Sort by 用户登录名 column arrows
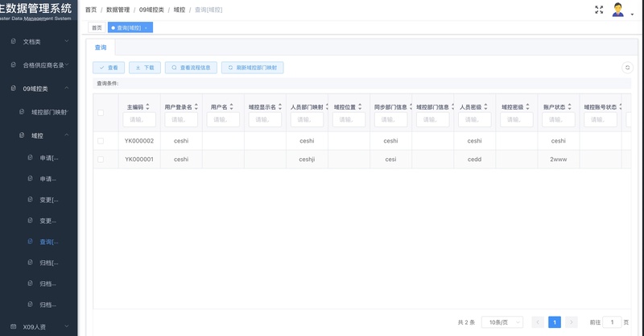Viewport: 644px width, 336px height. [196, 107]
